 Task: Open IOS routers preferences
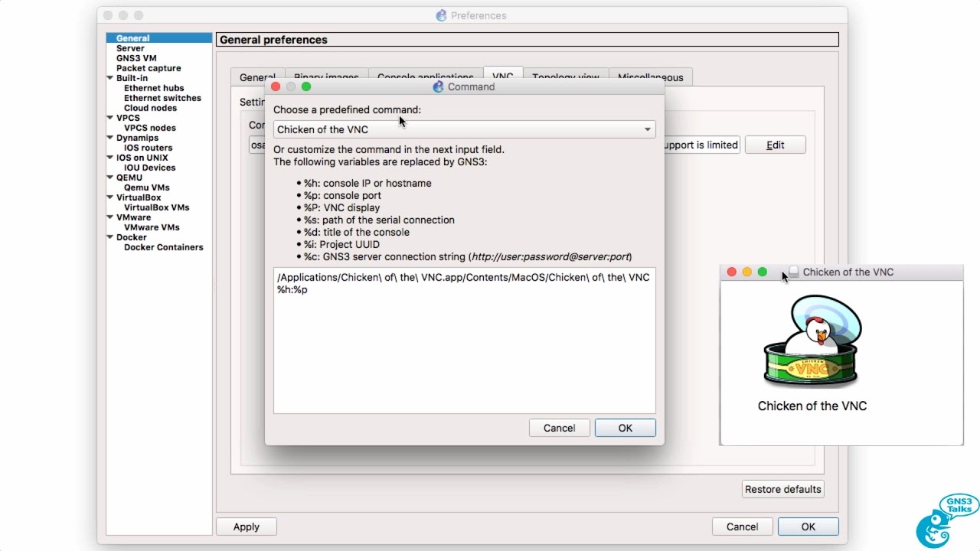pos(148,148)
